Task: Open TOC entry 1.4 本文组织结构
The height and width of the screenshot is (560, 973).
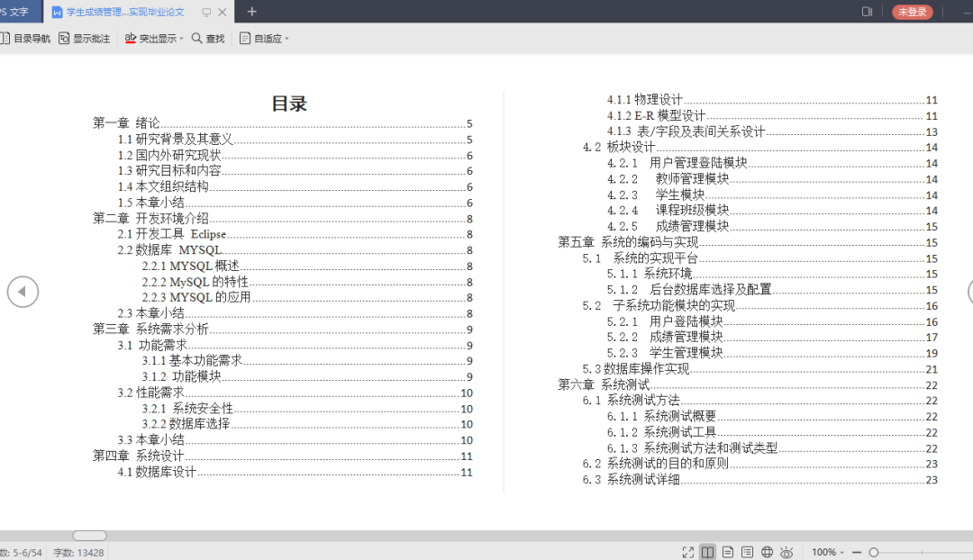Action: tap(295, 186)
